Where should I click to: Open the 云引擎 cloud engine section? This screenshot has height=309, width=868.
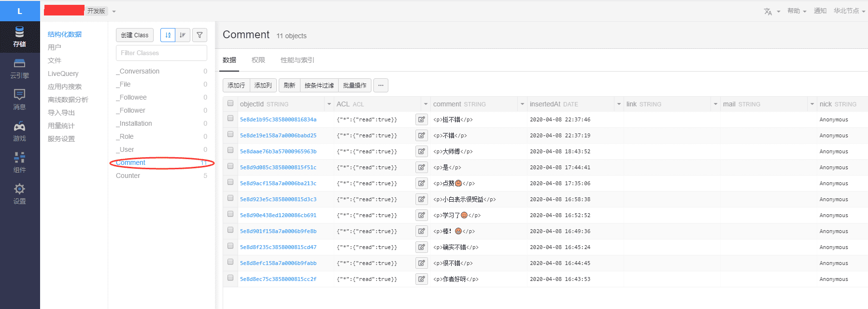(x=19, y=69)
